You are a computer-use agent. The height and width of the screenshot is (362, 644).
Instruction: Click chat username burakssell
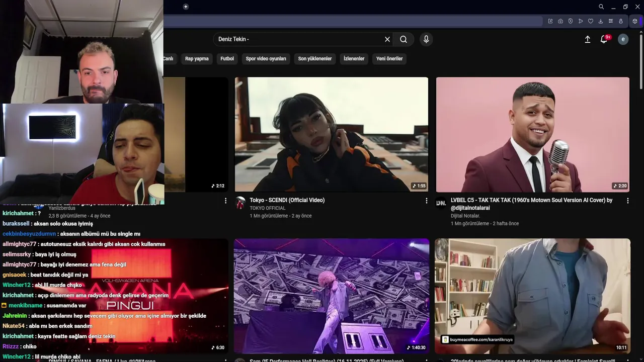(x=16, y=224)
